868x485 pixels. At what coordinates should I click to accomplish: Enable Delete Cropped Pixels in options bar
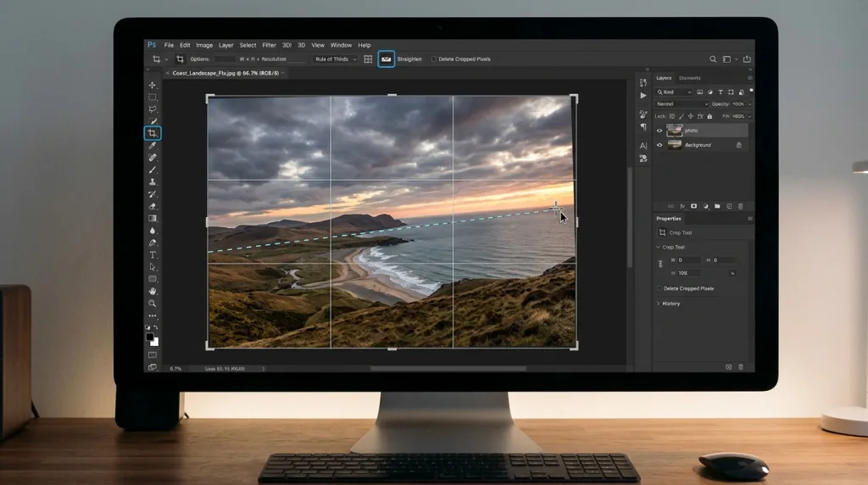[433, 59]
